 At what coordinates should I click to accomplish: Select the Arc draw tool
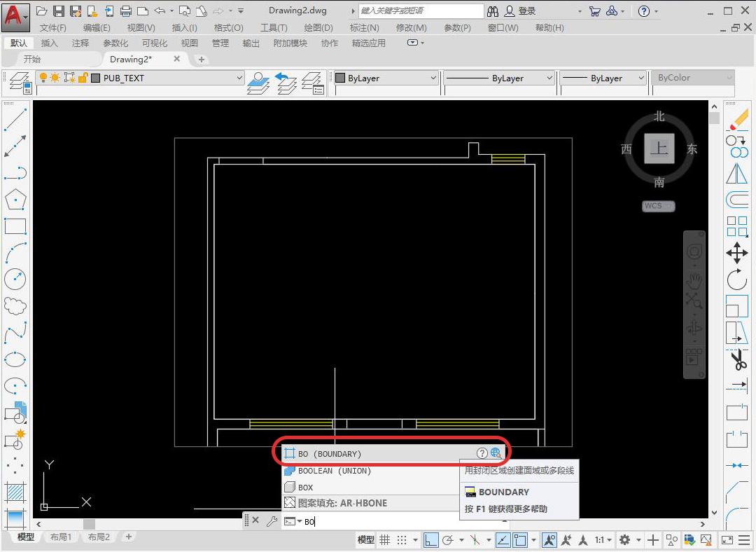point(15,252)
